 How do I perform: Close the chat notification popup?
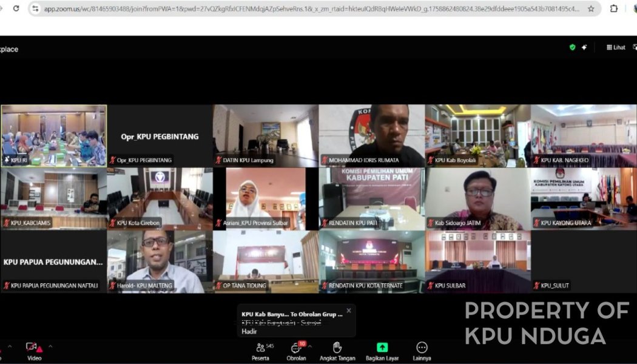348,311
